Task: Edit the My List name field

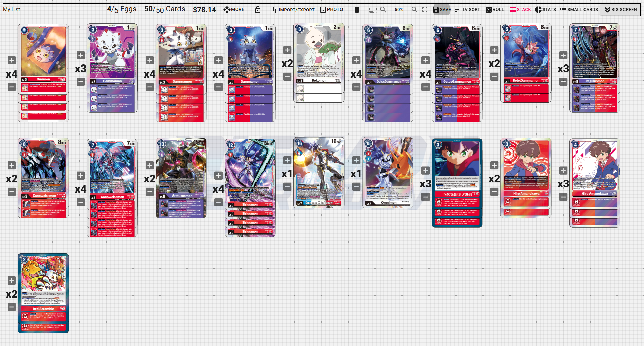Action: (52, 10)
